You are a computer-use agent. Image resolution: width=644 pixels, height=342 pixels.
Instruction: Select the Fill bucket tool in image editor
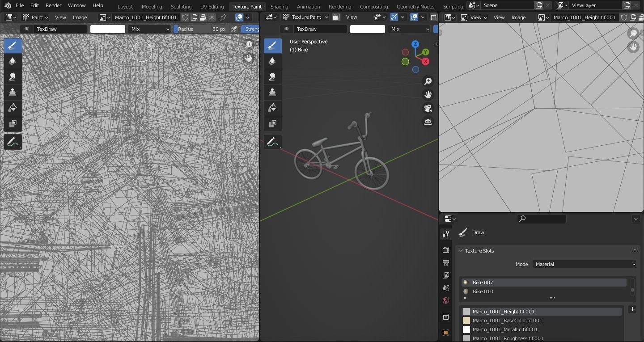coord(13,108)
